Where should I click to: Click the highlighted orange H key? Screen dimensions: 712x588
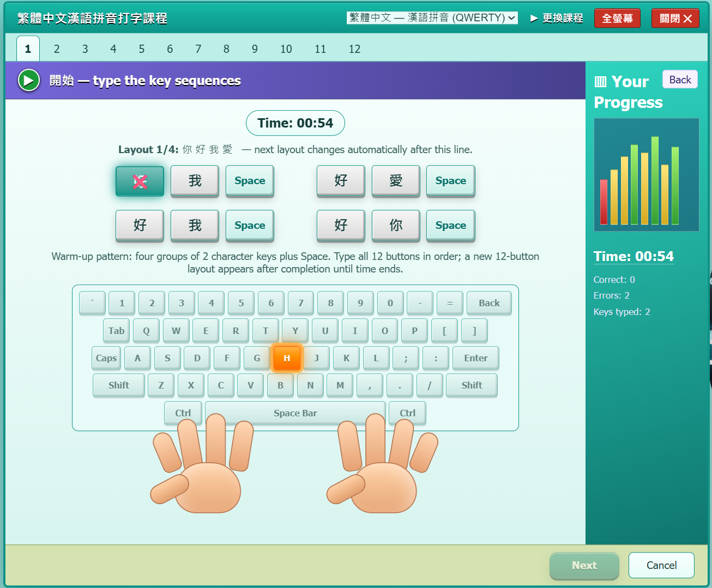[287, 358]
